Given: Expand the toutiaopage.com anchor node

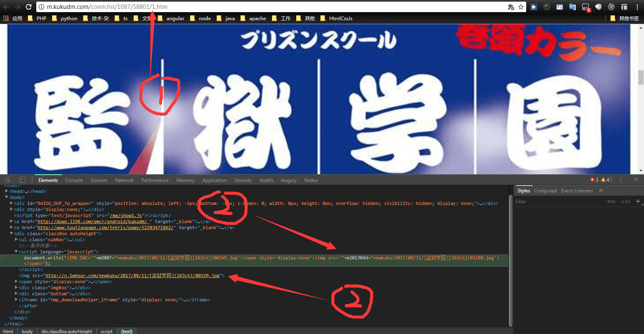Looking at the screenshot, I should pyautogui.click(x=11, y=228).
